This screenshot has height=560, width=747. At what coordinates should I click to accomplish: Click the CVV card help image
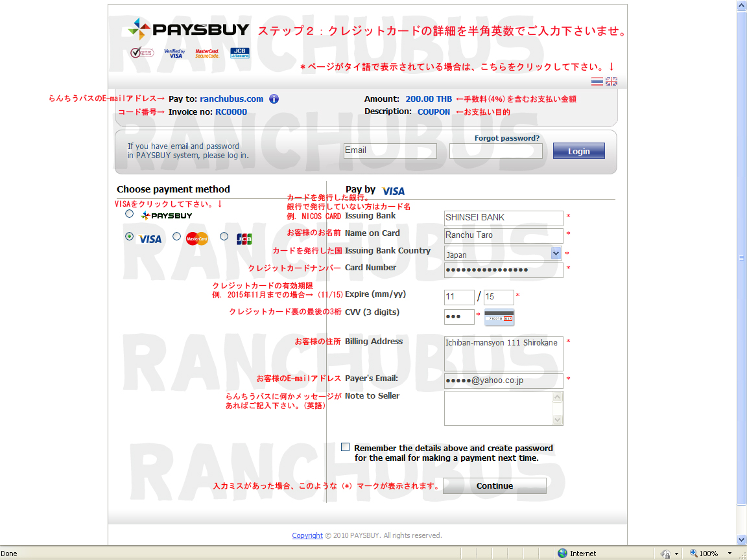[x=499, y=317]
